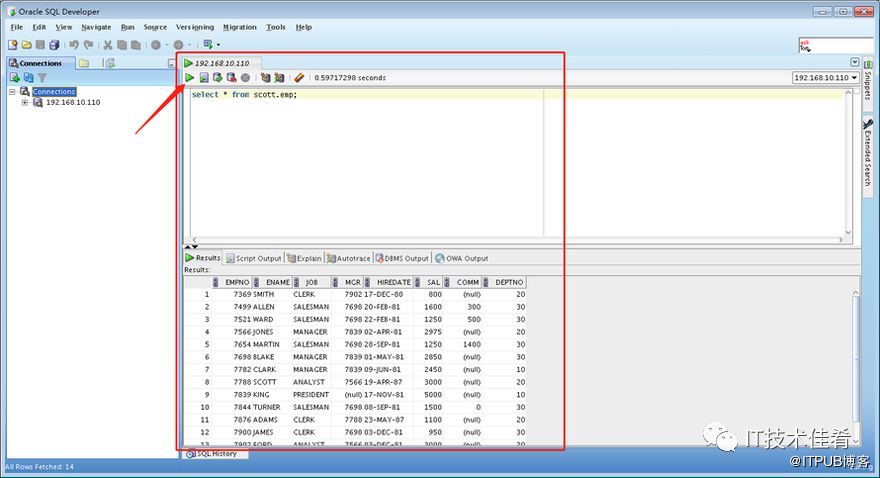880x478 pixels.
Task: Click the Autotrace toolbar icon
Action: 279,77
